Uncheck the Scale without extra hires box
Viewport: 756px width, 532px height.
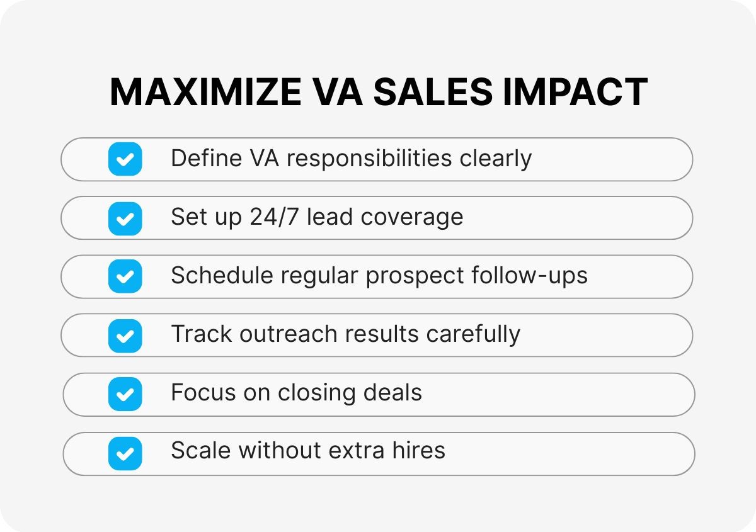[x=125, y=453]
